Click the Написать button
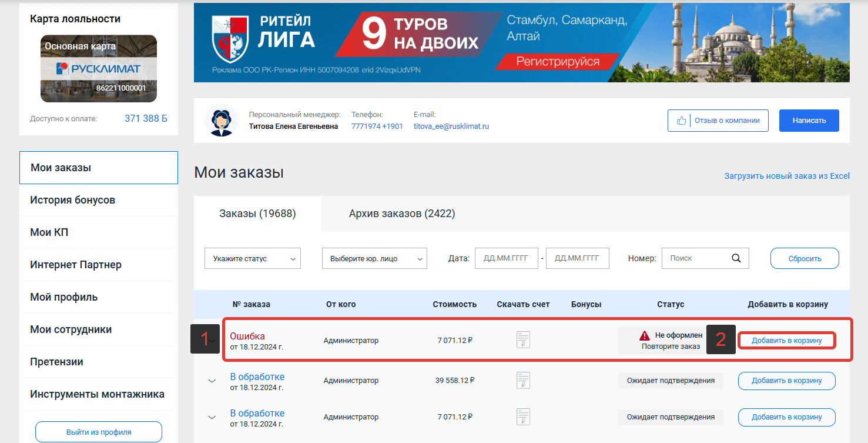This screenshot has height=443, width=868. pyautogui.click(x=809, y=121)
